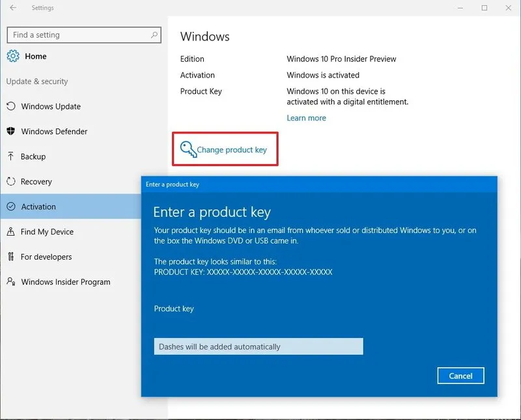The height and width of the screenshot is (420, 521).
Task: Click the Find My Device icon
Action: click(11, 231)
